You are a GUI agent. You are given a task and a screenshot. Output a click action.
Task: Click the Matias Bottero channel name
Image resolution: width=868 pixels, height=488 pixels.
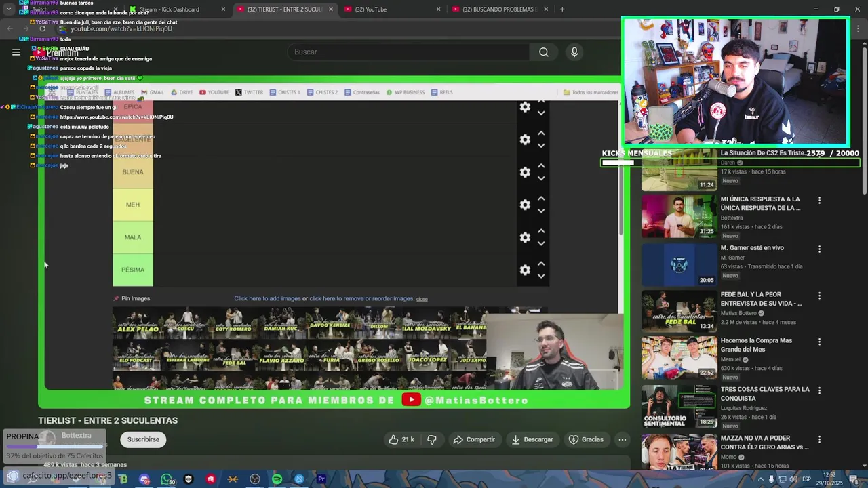(738, 313)
